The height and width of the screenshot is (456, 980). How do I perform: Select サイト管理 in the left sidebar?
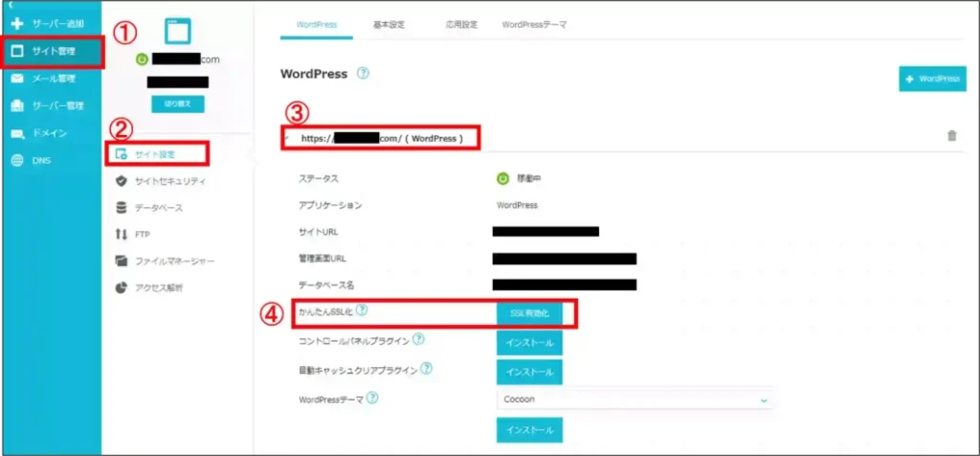point(53,51)
